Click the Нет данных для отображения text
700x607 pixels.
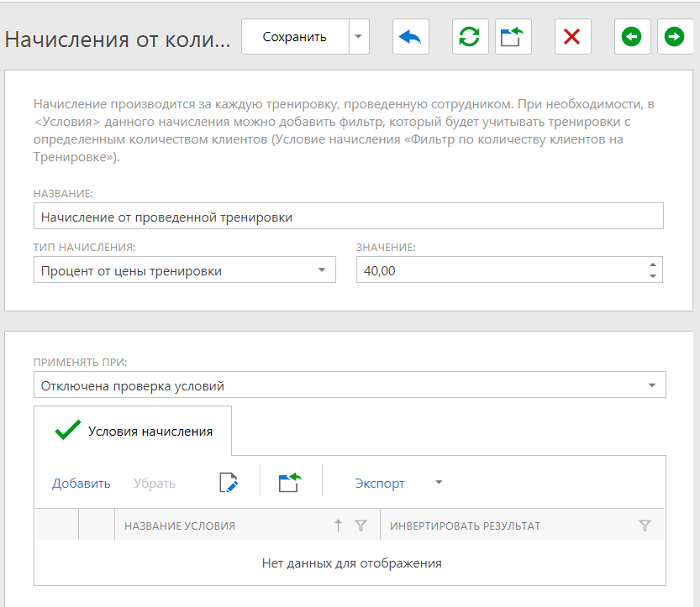(352, 563)
